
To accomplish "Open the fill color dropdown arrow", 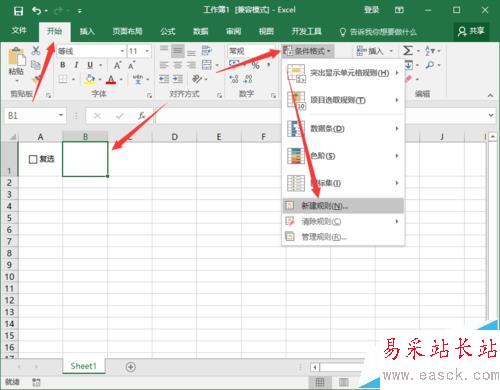I will click(x=100, y=79).
